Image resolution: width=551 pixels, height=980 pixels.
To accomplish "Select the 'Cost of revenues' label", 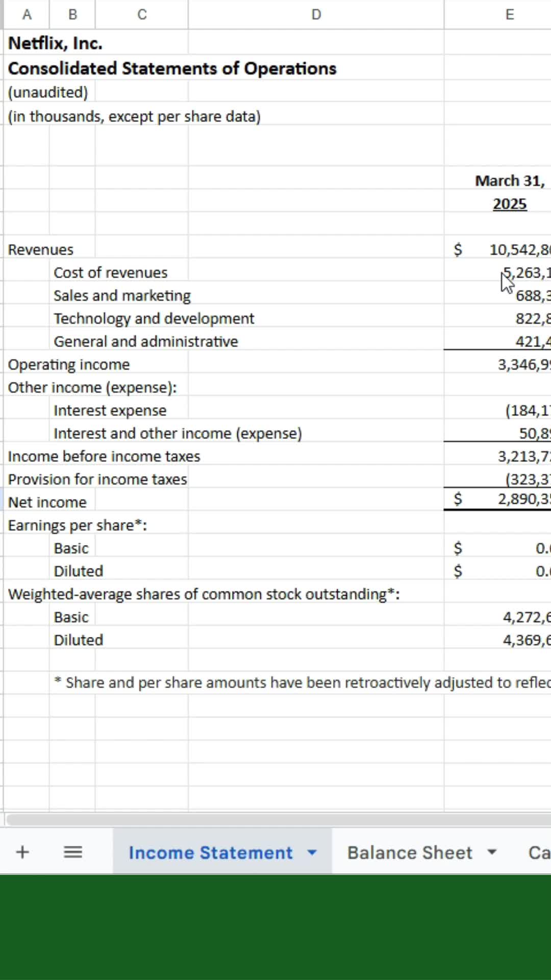I will pyautogui.click(x=111, y=273).
